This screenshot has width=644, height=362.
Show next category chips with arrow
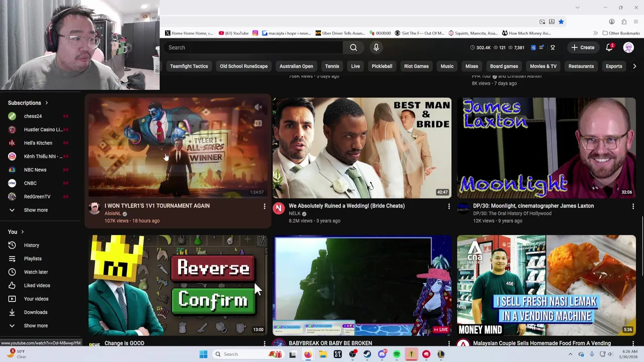tap(634, 66)
